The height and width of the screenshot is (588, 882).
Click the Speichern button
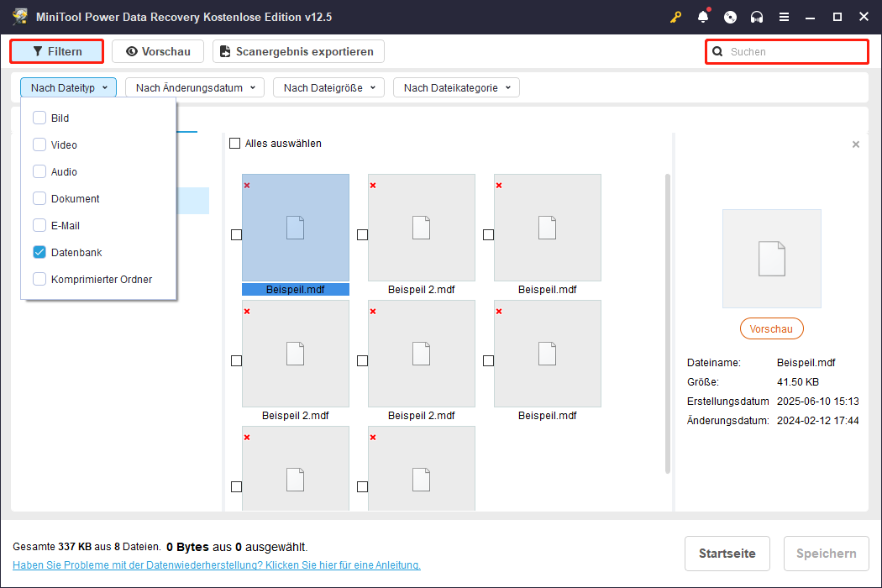[827, 554]
